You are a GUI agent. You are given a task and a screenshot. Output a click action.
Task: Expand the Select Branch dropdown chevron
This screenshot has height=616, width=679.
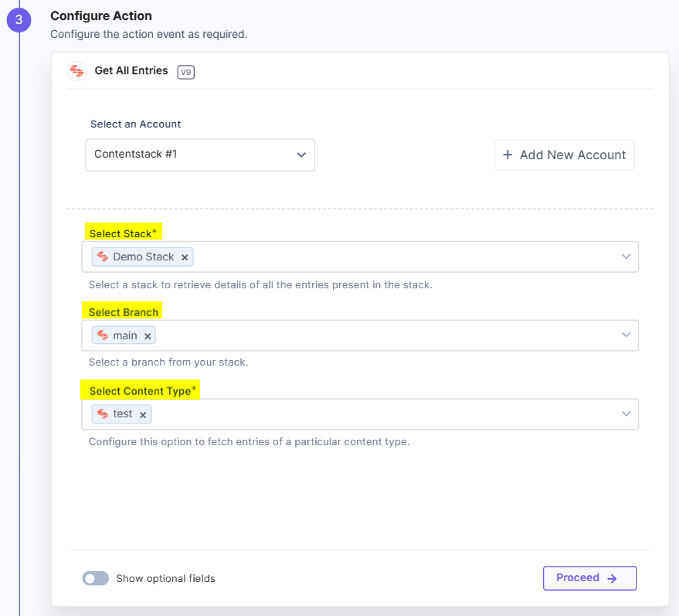(x=626, y=335)
